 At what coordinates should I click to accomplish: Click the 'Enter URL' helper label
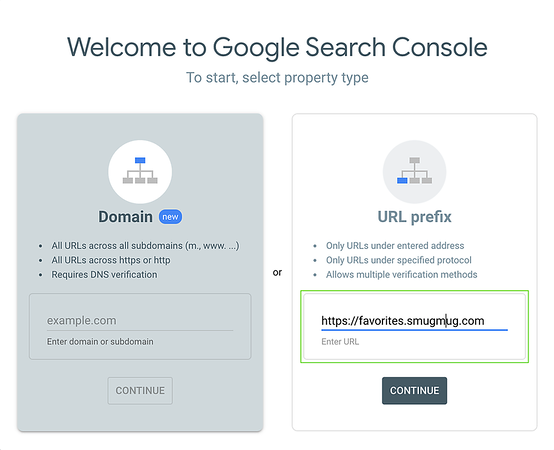click(x=340, y=342)
